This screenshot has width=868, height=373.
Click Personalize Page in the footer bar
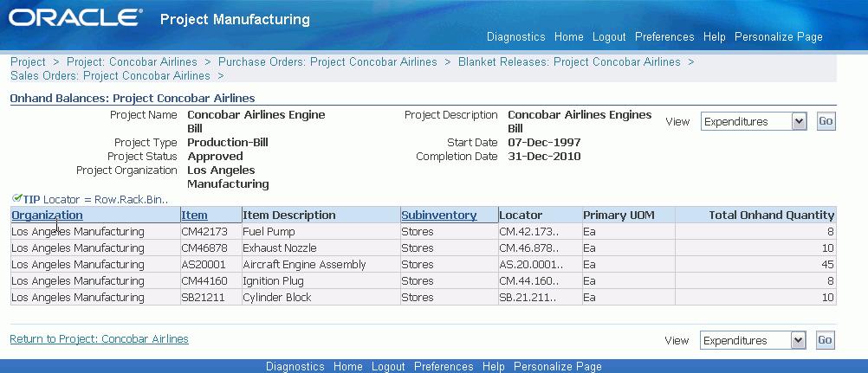click(558, 366)
